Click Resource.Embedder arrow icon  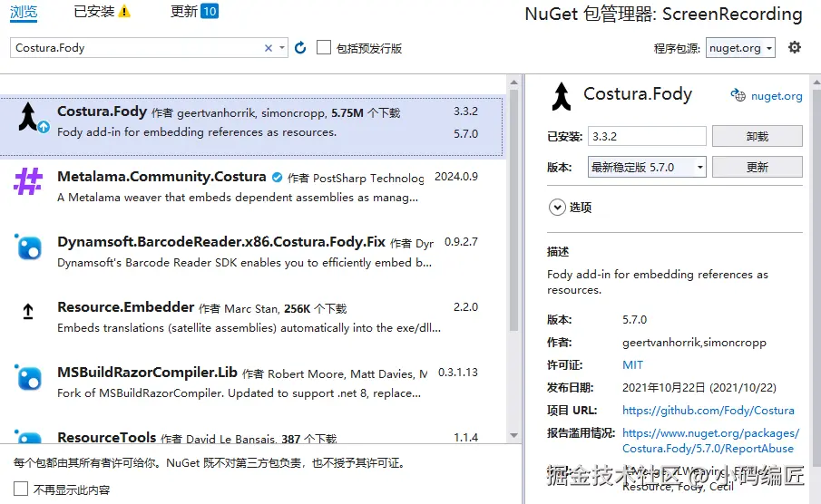pos(28,312)
